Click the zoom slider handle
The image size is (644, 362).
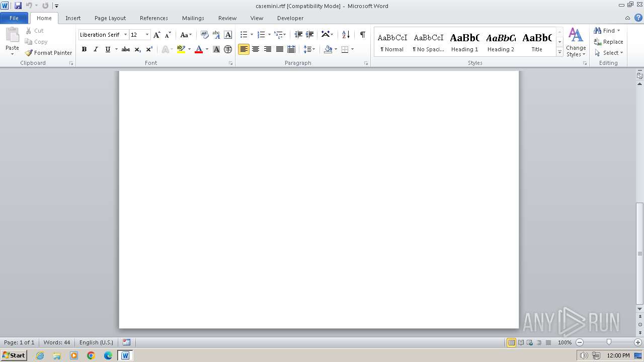pyautogui.click(x=609, y=342)
